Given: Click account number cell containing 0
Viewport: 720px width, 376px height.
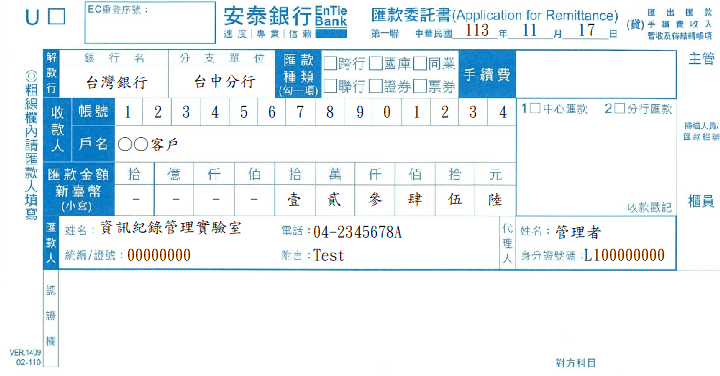Looking at the screenshot, I should pyautogui.click(x=387, y=112).
